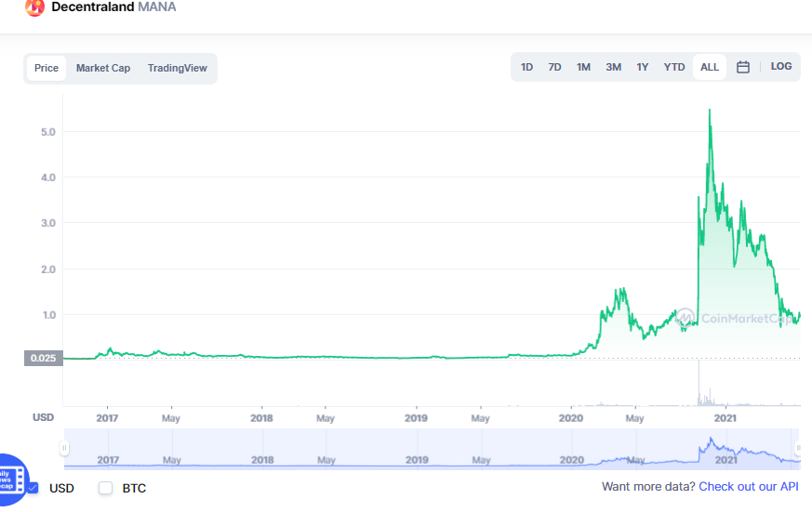The image size is (812, 512).
Task: Switch to the Market Cap tab
Action: 103,68
